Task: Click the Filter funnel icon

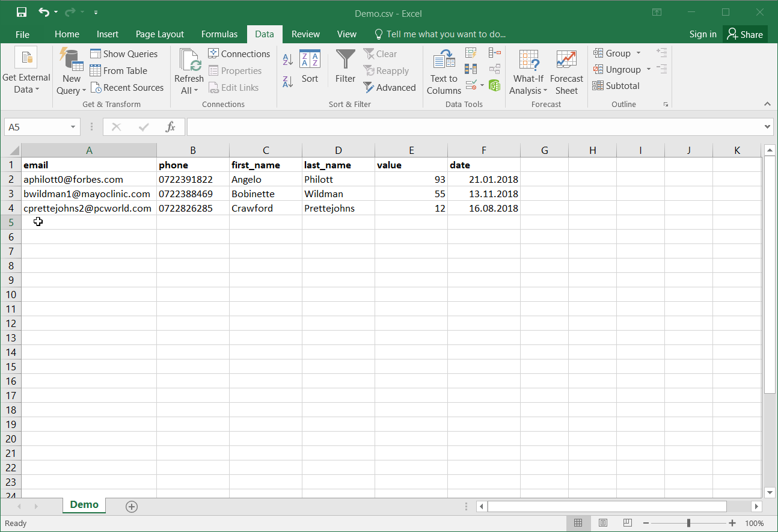Action: [x=345, y=67]
